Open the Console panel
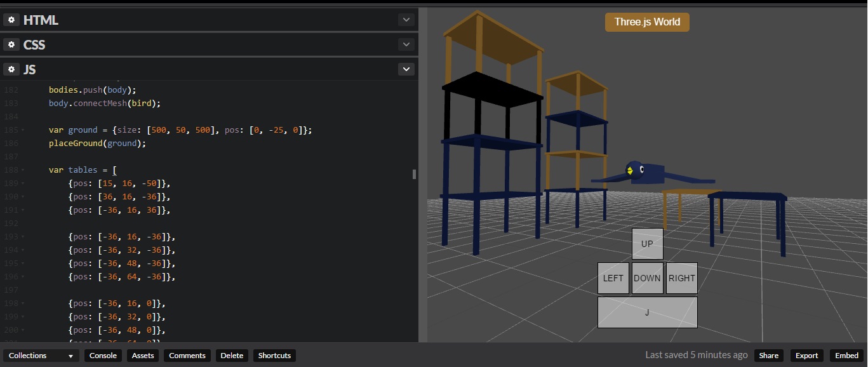This screenshot has width=868, height=367. pos(103,356)
